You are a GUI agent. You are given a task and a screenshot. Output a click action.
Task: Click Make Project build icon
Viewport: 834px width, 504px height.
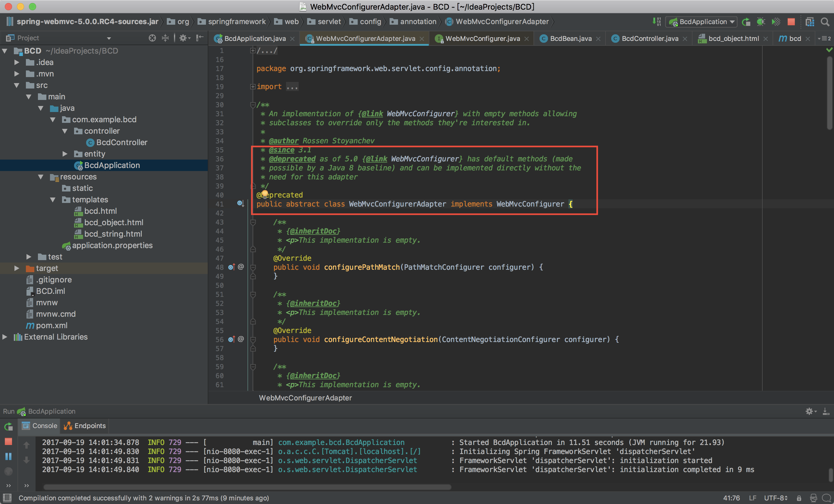click(656, 22)
